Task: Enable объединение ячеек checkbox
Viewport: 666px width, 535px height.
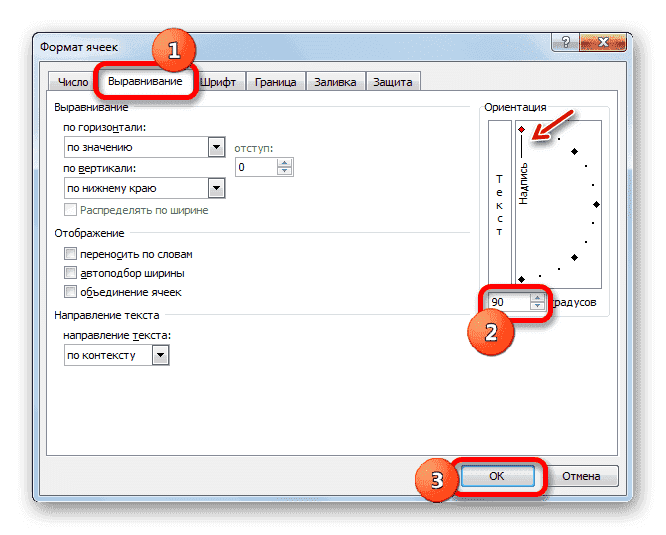Action: pyautogui.click(x=70, y=292)
